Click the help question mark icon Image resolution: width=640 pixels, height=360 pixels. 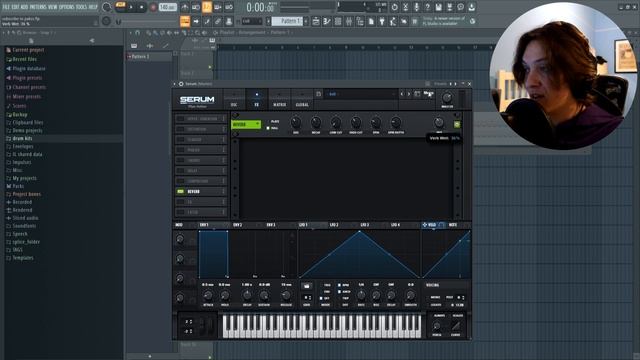(x=427, y=7)
